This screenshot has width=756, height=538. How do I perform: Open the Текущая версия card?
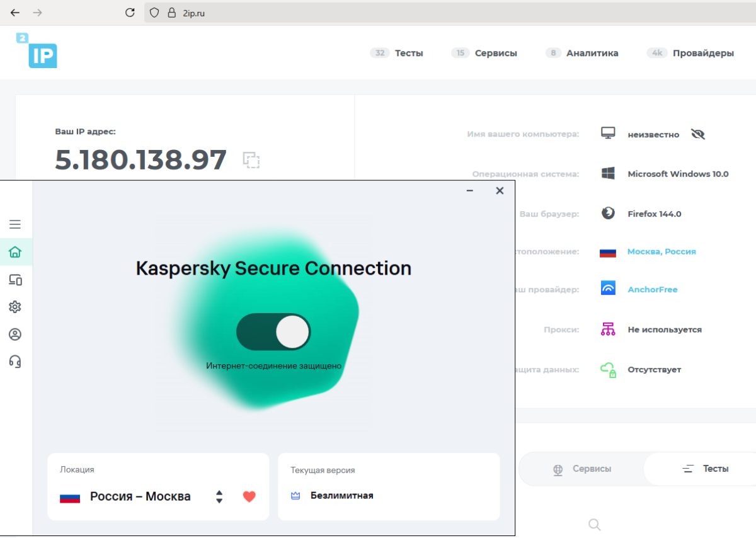pyautogui.click(x=389, y=486)
